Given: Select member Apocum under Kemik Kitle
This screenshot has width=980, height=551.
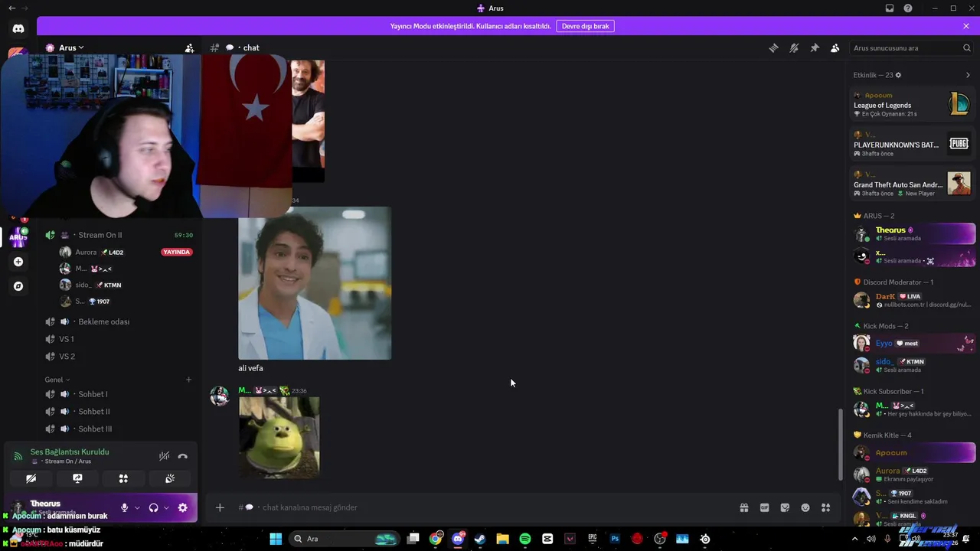Looking at the screenshot, I should 913,452.
